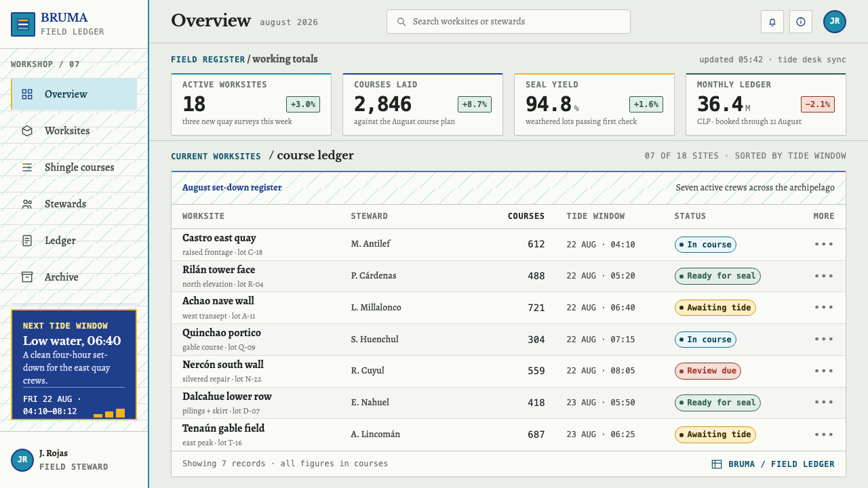Click the Worksites box icon
The image size is (868, 488).
click(x=27, y=131)
